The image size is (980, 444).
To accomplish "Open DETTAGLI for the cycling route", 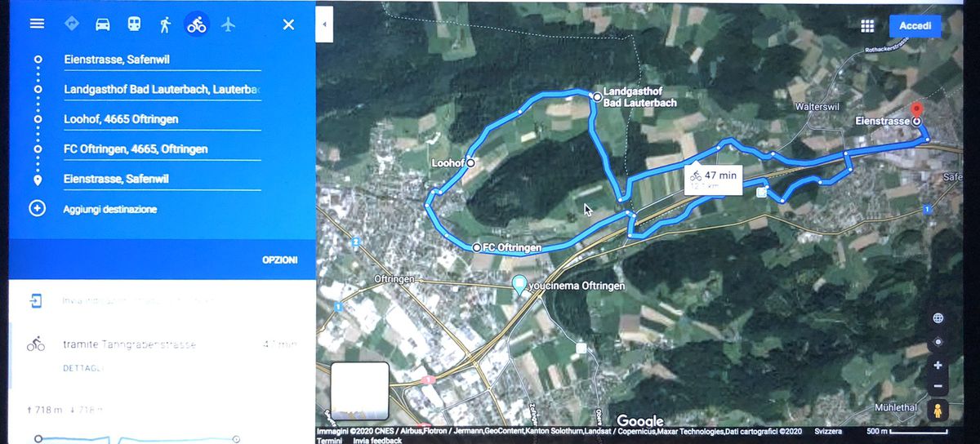I will [82, 368].
